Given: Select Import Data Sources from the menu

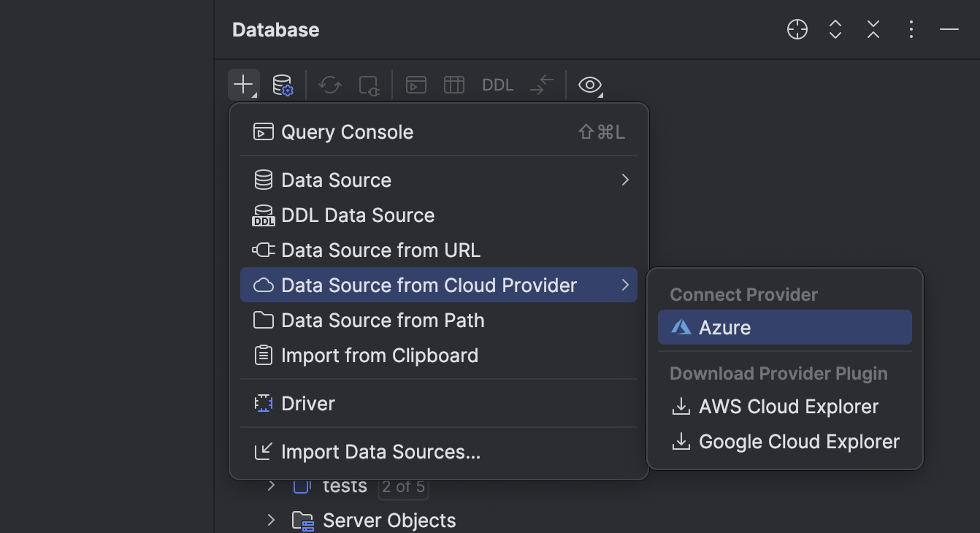Looking at the screenshot, I should (x=380, y=452).
